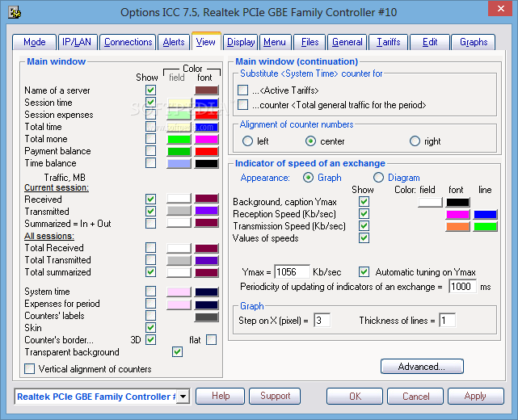
Task: Toggle Show for Session time
Action: (150, 102)
